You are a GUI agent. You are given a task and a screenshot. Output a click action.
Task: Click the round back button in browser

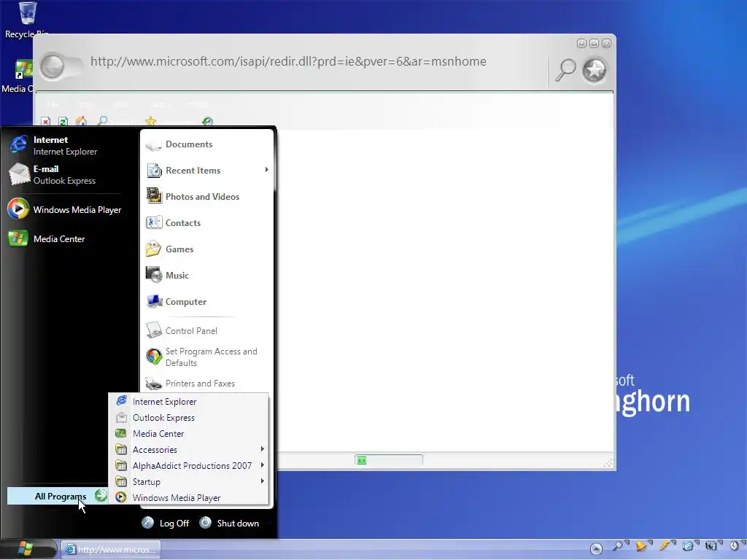(52, 66)
